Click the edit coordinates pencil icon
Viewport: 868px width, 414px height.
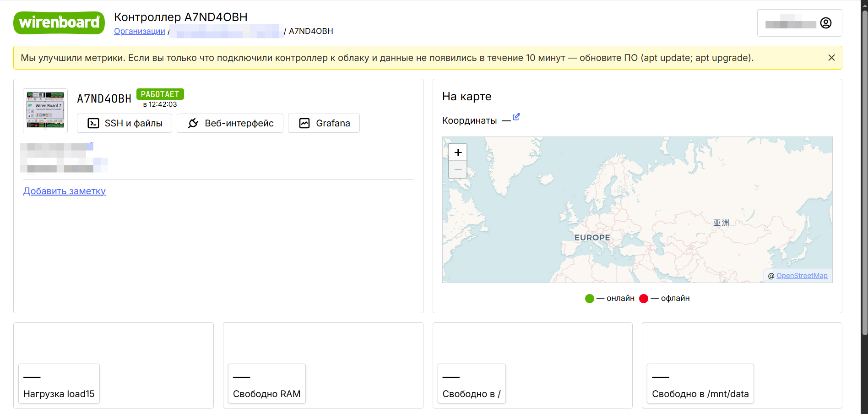(x=516, y=117)
